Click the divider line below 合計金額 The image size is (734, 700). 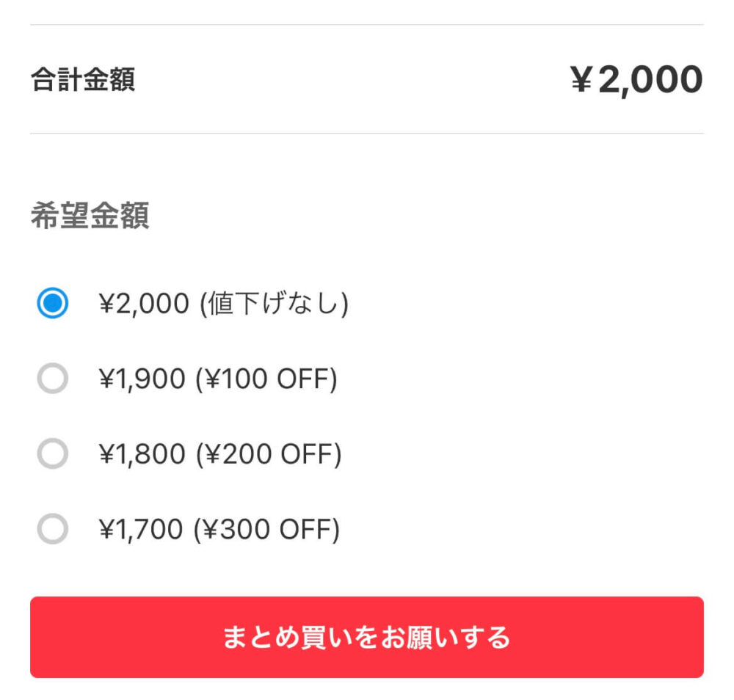tap(367, 133)
